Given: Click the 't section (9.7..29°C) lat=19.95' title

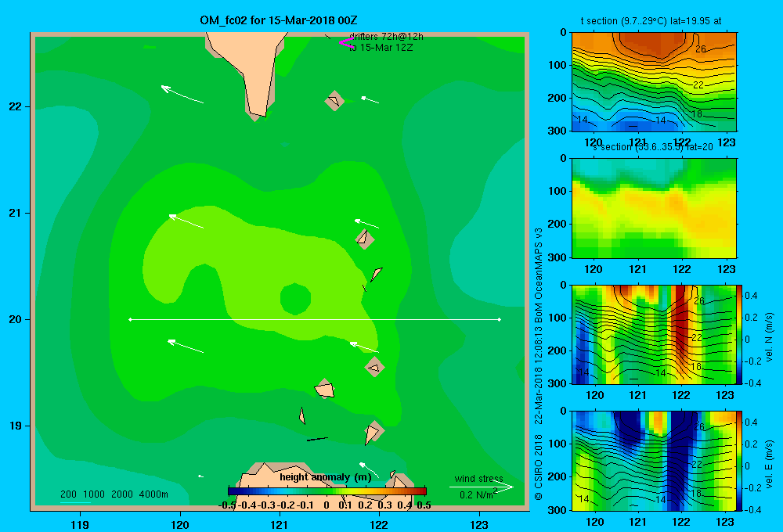Looking at the screenshot, I should point(651,21).
